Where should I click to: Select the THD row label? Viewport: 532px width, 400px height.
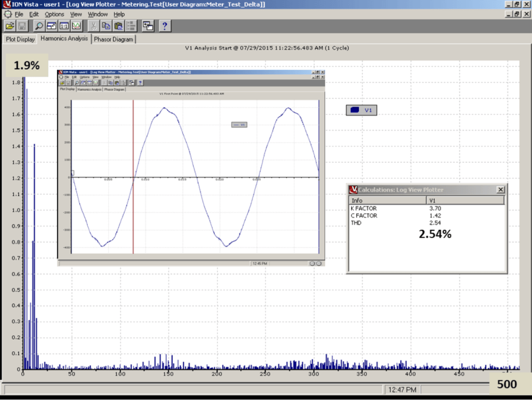click(x=356, y=223)
